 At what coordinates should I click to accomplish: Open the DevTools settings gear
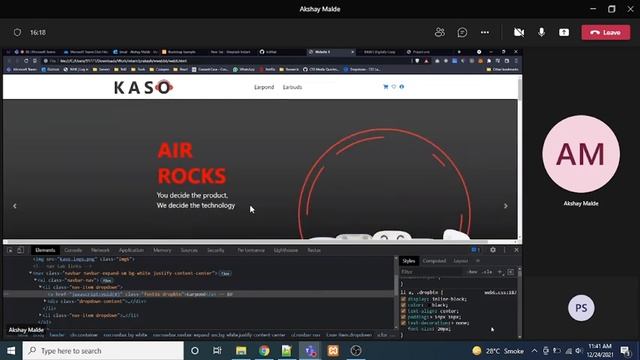coord(493,250)
